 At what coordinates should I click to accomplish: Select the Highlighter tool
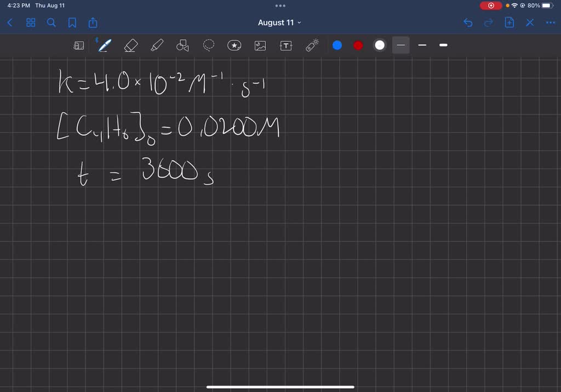pos(157,45)
